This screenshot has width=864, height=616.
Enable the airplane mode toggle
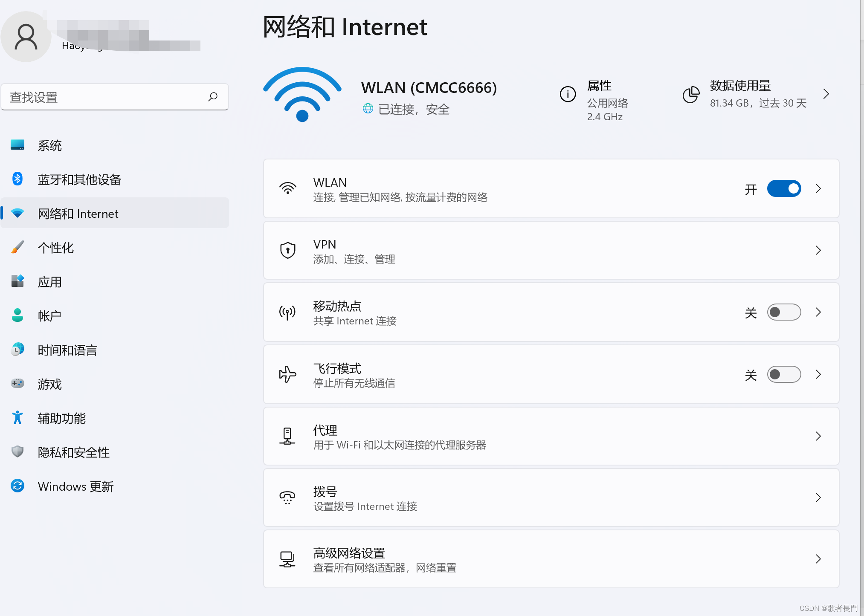click(784, 374)
